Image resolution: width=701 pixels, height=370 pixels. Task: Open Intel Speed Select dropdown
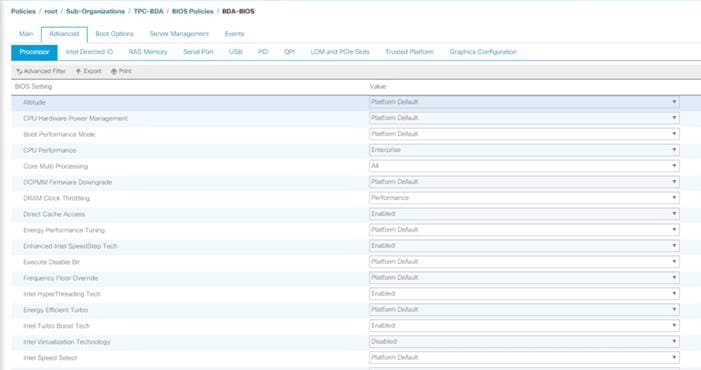tap(524, 357)
